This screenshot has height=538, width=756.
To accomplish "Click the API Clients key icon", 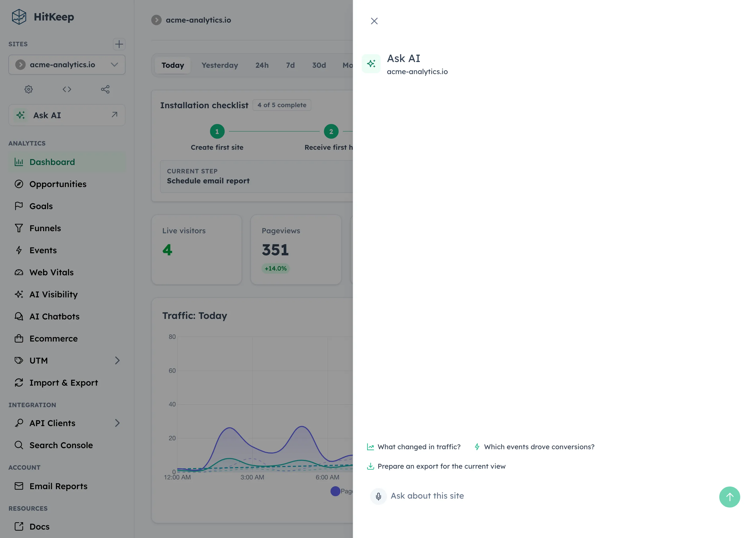I will pyautogui.click(x=19, y=423).
